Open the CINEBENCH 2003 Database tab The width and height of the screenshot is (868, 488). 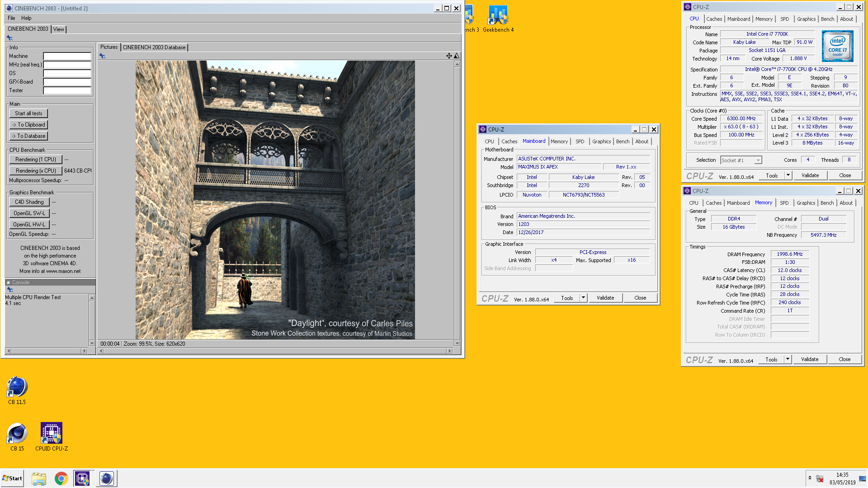pyautogui.click(x=154, y=47)
